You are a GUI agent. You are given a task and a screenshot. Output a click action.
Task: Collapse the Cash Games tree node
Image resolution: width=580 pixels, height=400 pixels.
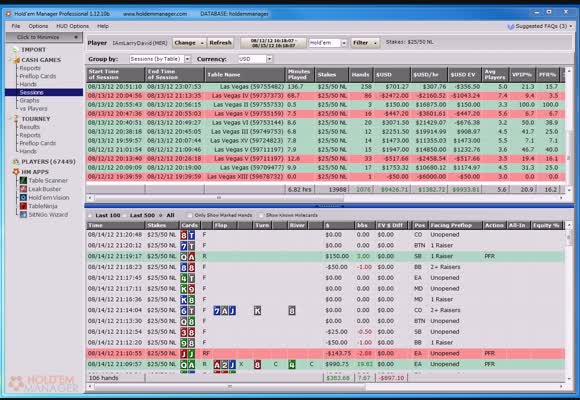point(10,60)
